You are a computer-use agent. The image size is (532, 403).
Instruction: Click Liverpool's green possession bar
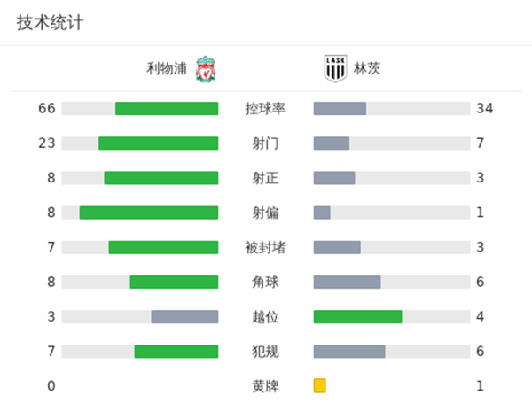click(167, 109)
